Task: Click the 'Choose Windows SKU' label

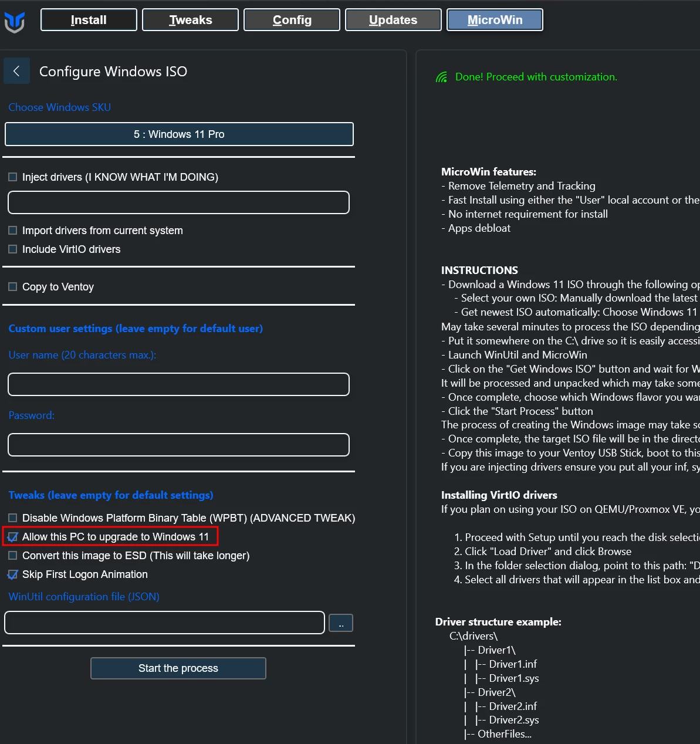Action: click(x=59, y=107)
